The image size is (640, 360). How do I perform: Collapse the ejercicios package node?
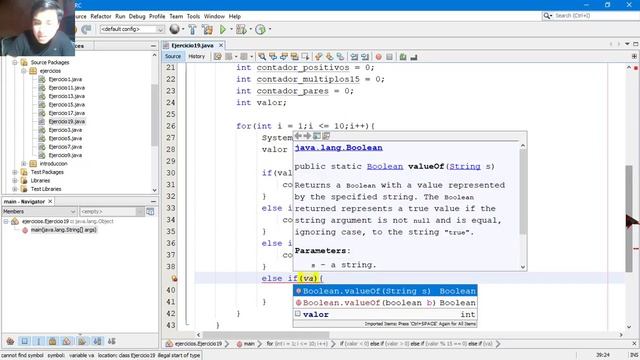[x=24, y=71]
